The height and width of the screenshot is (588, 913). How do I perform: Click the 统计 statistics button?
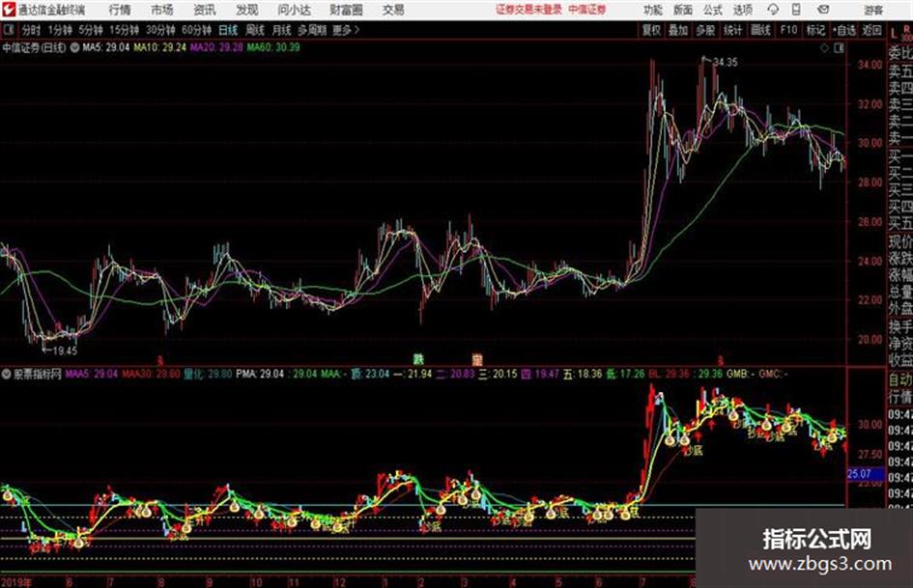(732, 30)
